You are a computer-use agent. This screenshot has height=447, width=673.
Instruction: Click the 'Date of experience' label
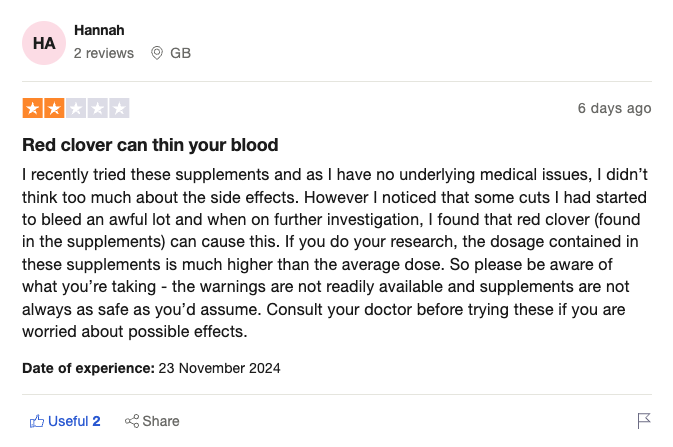tap(88, 368)
